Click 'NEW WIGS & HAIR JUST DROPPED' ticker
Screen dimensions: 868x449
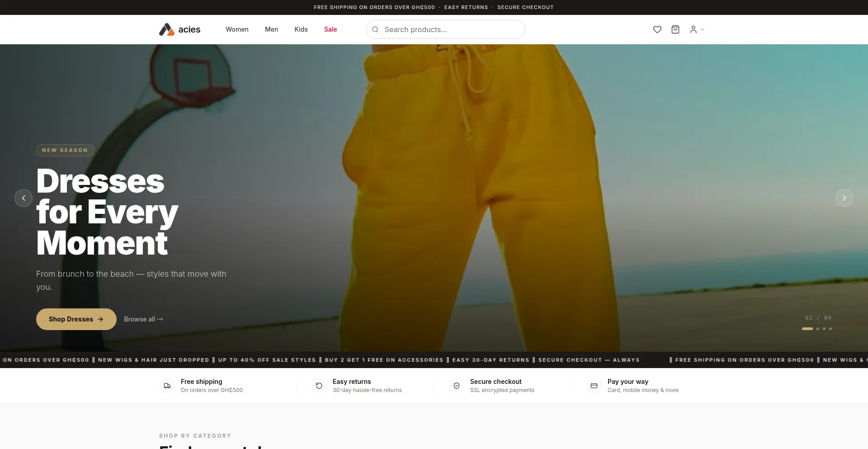tap(154, 360)
